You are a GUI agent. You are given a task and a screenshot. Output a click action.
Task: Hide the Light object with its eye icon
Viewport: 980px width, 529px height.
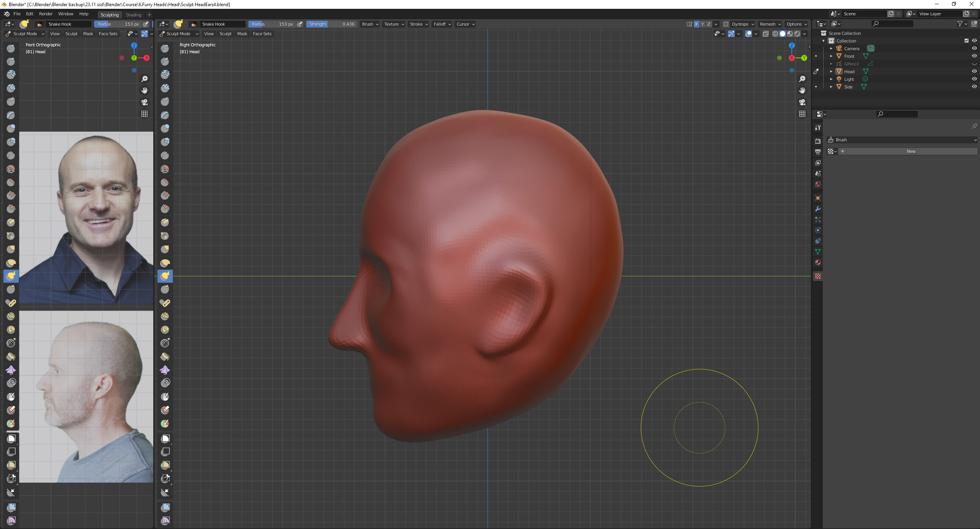(x=974, y=79)
